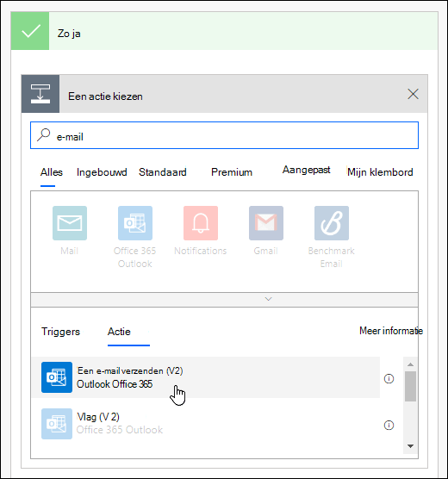
Task: Click the magnifier search icon
Action: tap(44, 134)
